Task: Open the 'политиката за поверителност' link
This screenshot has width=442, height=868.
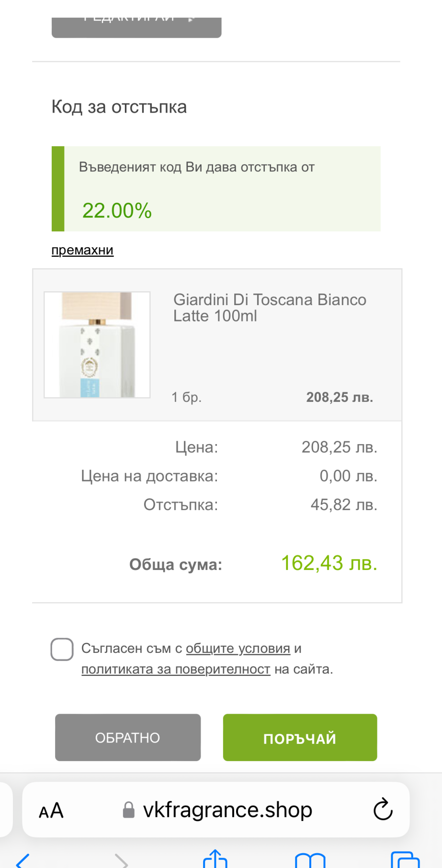Action: pos(176,669)
